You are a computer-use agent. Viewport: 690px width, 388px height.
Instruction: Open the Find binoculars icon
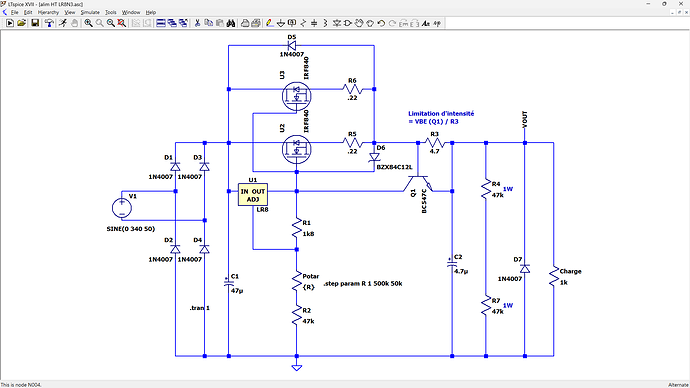click(x=231, y=23)
